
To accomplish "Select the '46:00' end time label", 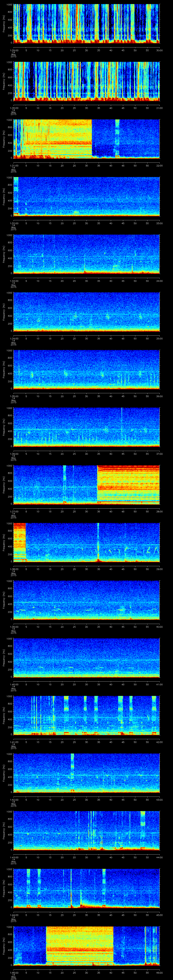I will coord(159,972).
